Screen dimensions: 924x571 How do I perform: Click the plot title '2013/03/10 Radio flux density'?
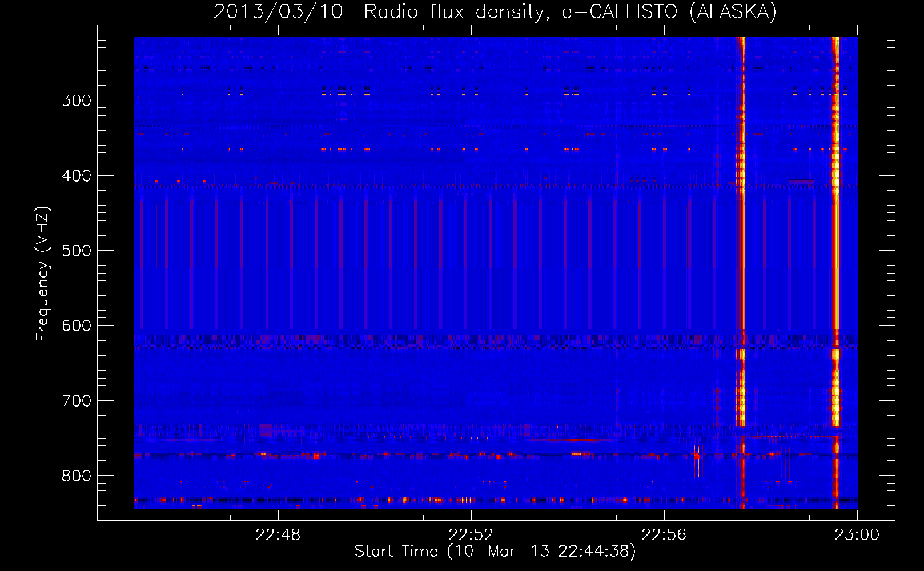[x=496, y=11]
